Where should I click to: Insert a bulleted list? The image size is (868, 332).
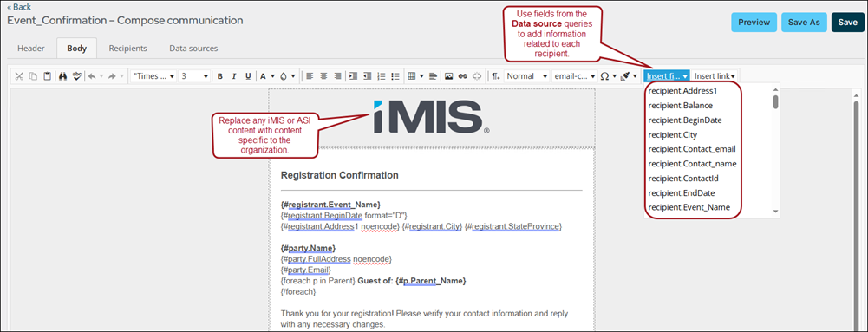coord(395,76)
